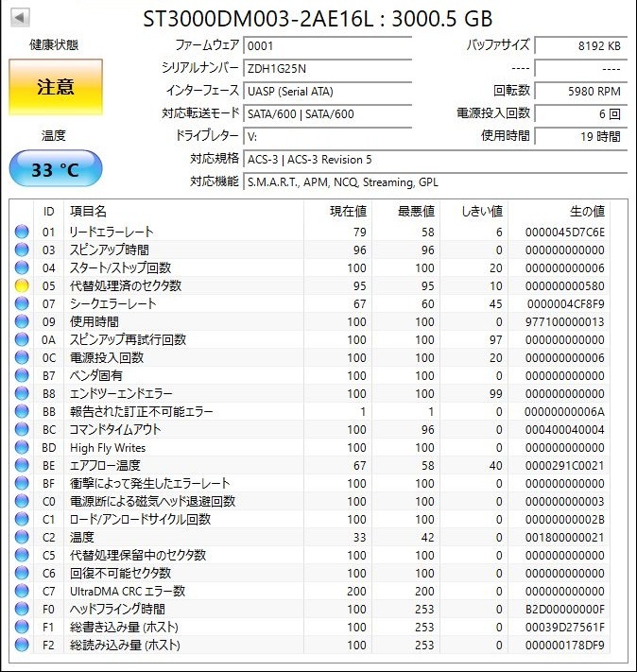The image size is (637, 672).
Task: Click the blue status icon of row C7
Action: point(22,591)
